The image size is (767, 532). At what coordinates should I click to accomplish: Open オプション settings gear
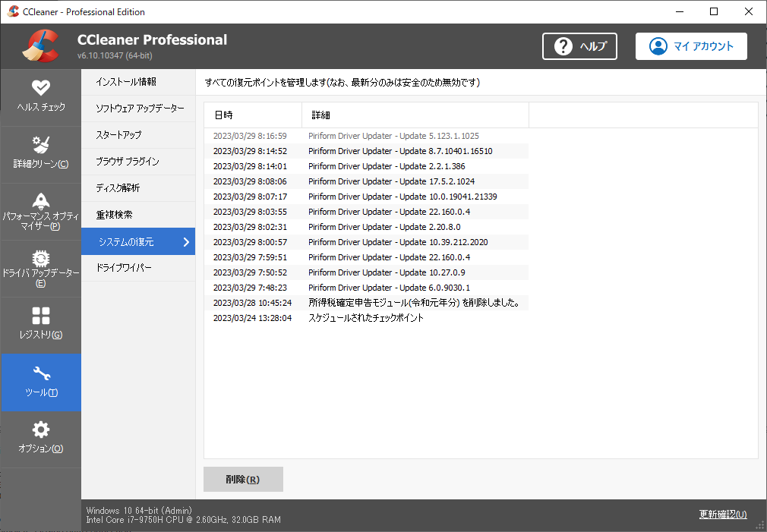click(x=40, y=430)
